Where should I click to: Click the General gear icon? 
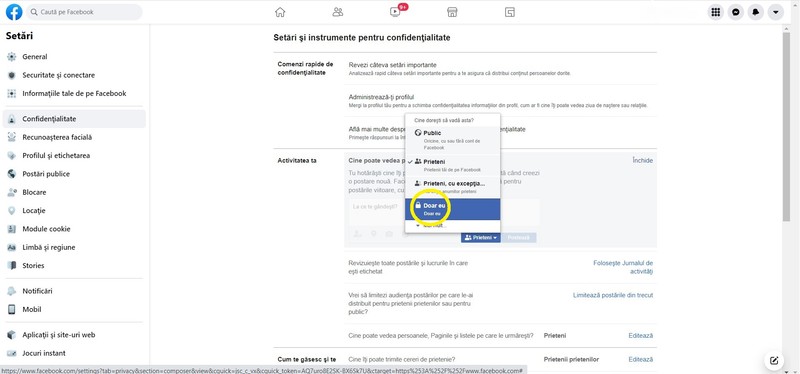pyautogui.click(x=12, y=57)
